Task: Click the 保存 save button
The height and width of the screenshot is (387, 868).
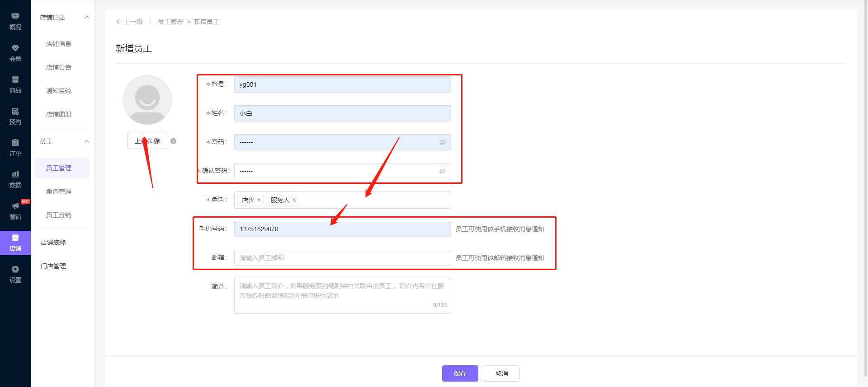Action: [x=460, y=373]
